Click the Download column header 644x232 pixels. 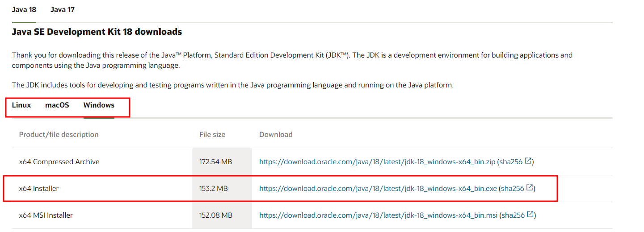click(x=276, y=134)
